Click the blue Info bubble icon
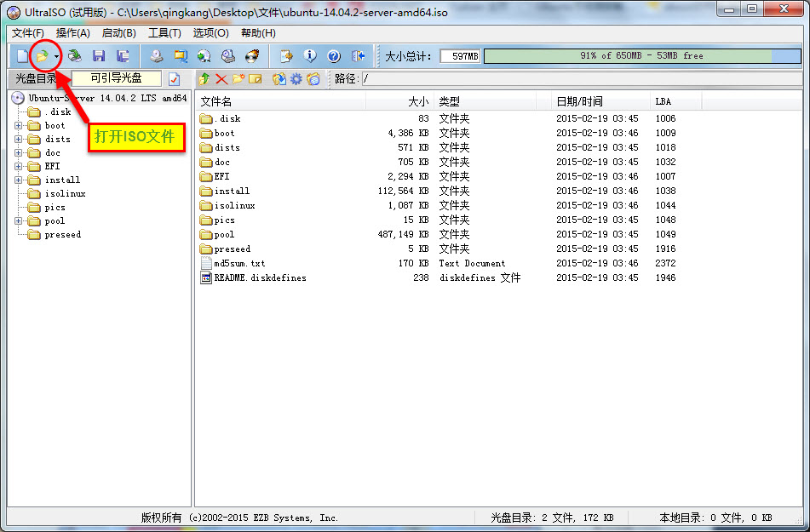Image resolution: width=810 pixels, height=532 pixels. (310, 56)
